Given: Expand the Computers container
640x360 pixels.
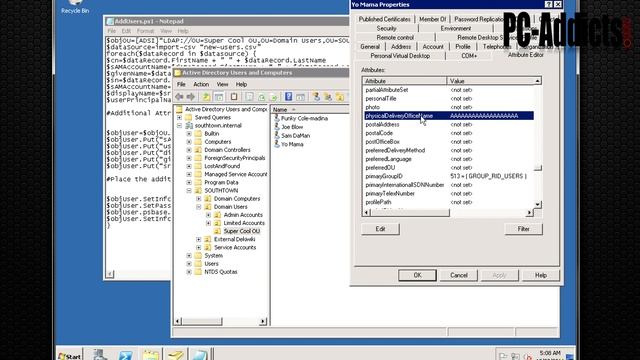Looking at the screenshot, I should point(189,142).
